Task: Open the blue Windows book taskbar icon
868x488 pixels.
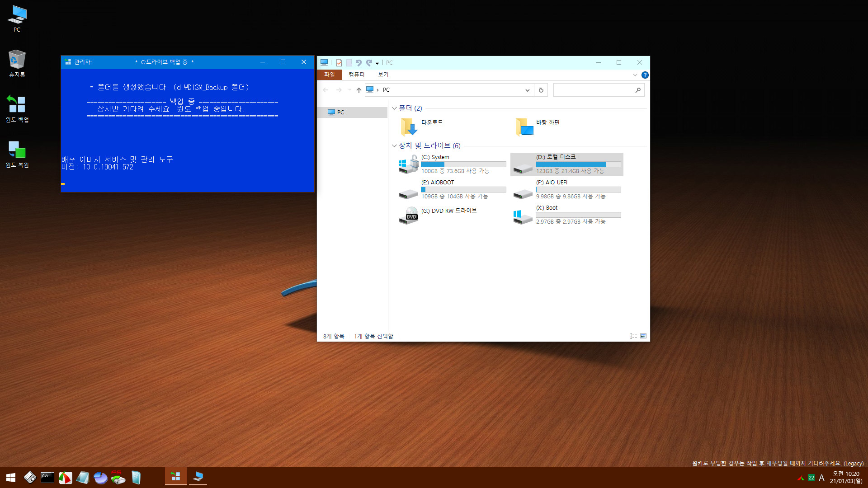Action: pyautogui.click(x=136, y=478)
